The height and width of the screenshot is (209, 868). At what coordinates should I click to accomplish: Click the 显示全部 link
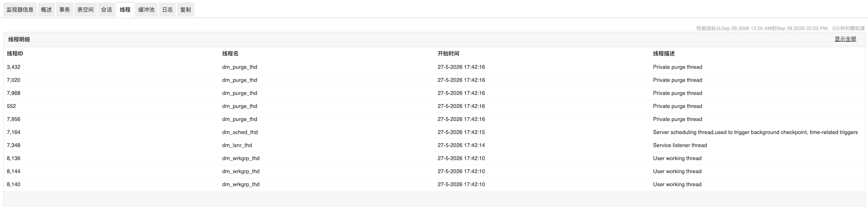(x=845, y=39)
